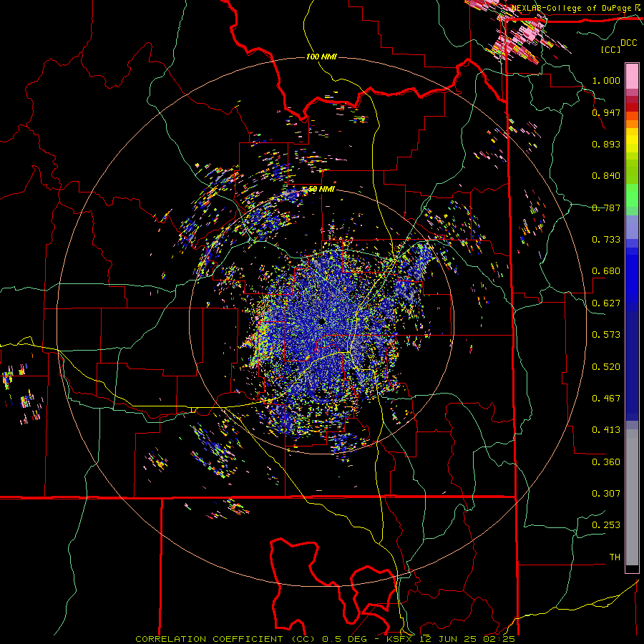
Task: Click the 0.680 legend value
Action: click(x=606, y=270)
